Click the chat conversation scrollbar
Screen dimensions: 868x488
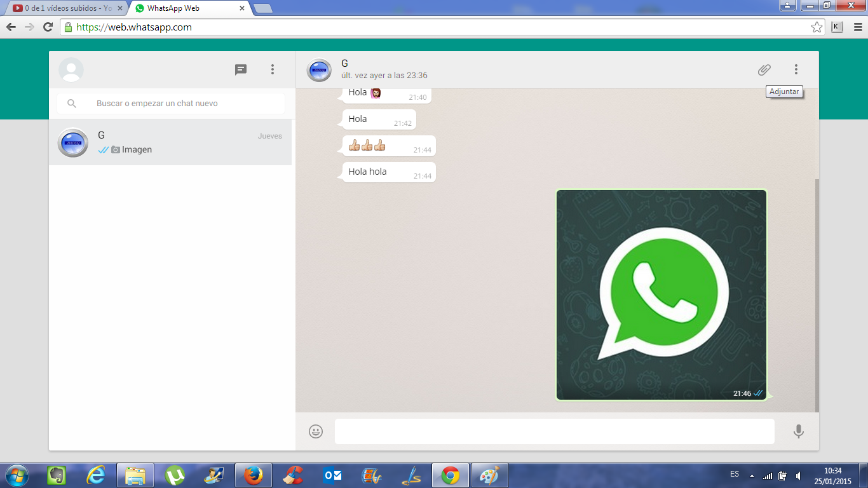[x=817, y=292]
